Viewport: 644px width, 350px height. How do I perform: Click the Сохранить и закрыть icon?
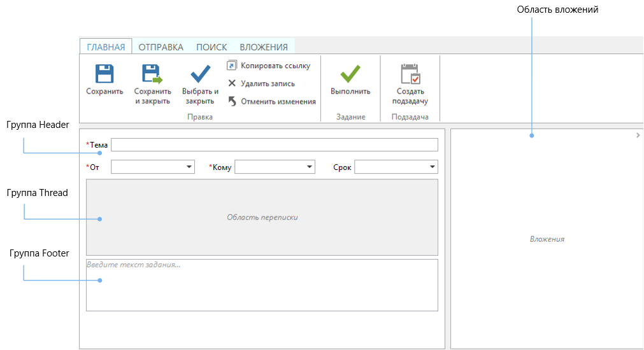point(152,74)
